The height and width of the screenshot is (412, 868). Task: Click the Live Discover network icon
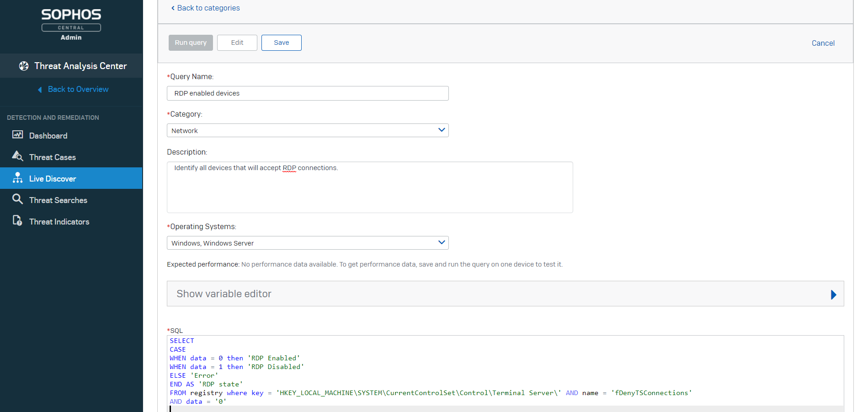[18, 178]
